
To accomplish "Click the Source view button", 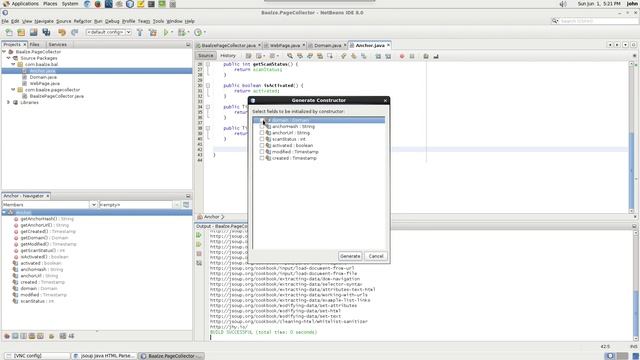I will coord(206,56).
